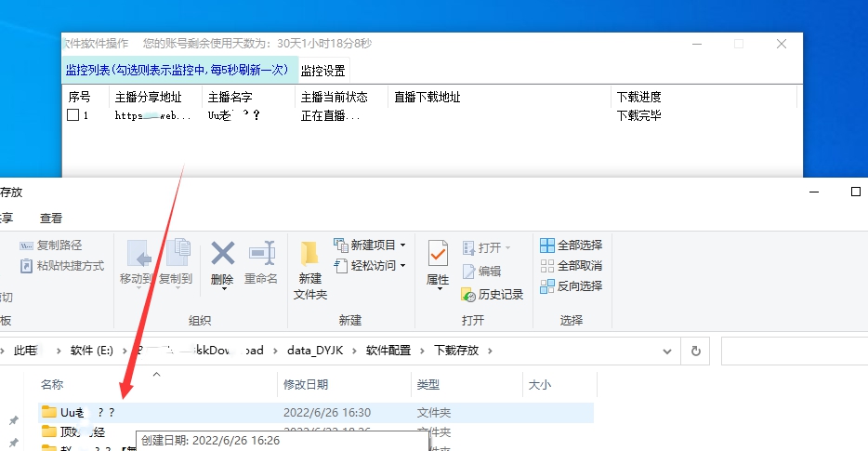868x451 pixels.
Task: Expand the chevron after 软件配置
Action: [422, 351]
